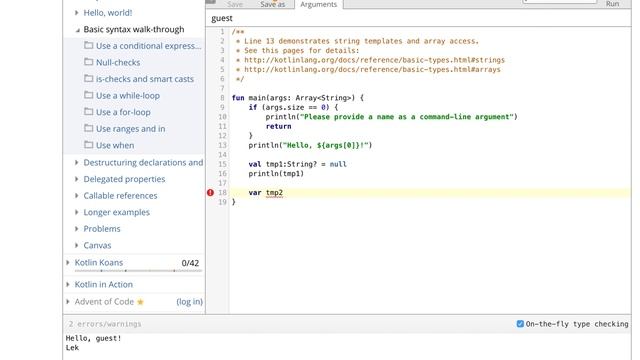Expand the Longer examples folder
This screenshot has width=640, height=360.
pos(76,212)
